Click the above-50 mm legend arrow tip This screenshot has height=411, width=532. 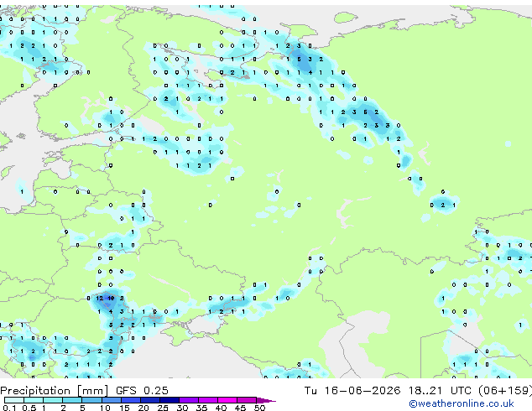coord(266,400)
